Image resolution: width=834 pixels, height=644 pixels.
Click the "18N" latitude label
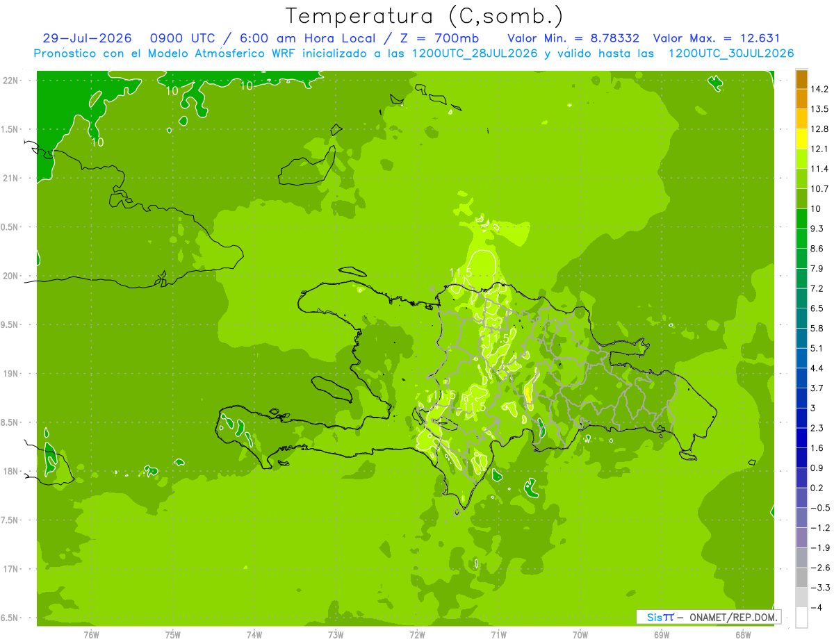click(10, 471)
